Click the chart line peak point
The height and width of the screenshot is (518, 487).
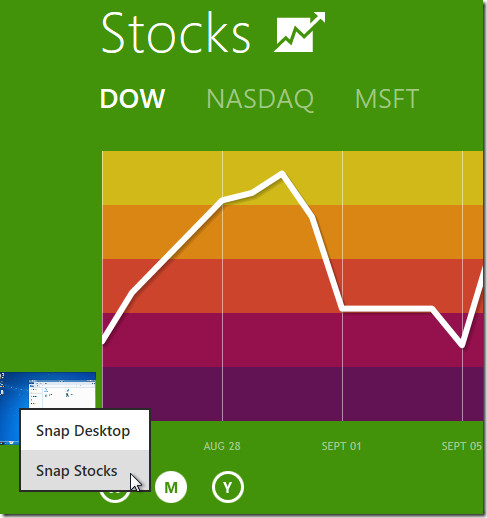tap(282, 174)
